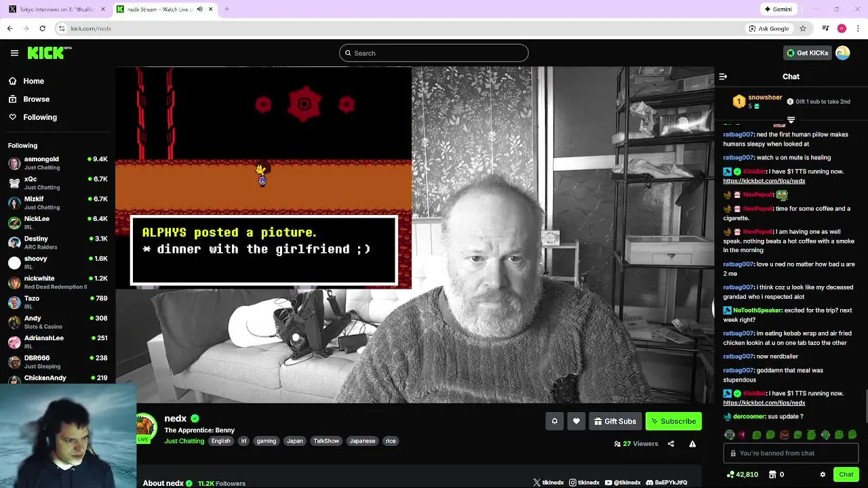This screenshot has width=868, height=488.
Task: Open first kickbot.com/tips/nedx link in chat
Action: point(764,181)
